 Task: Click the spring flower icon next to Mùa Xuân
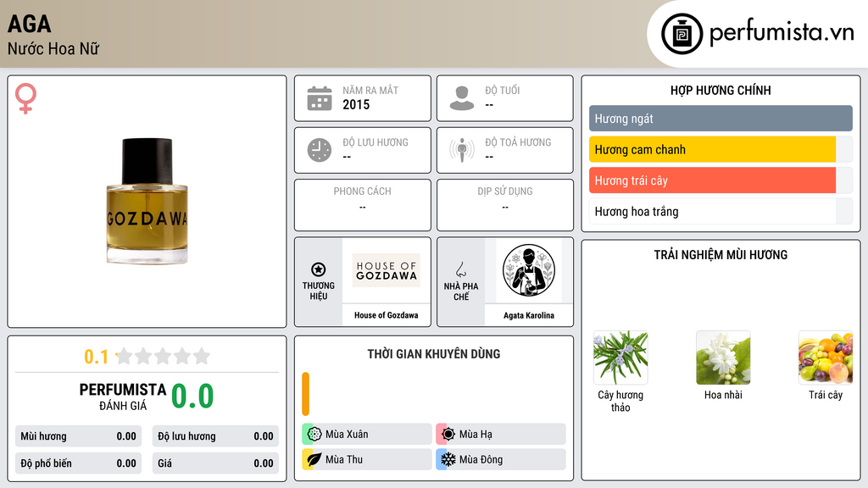(x=314, y=435)
